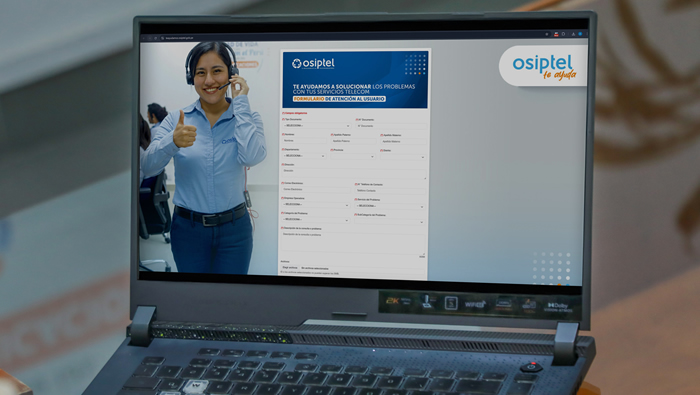Click the Apellido Materno field
700x395 pixels.
tap(403, 141)
